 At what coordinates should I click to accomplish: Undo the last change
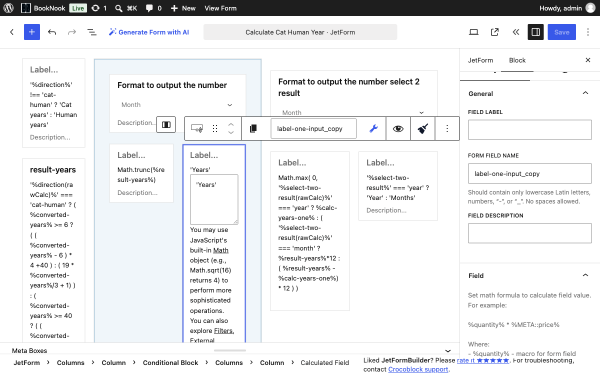coord(52,32)
